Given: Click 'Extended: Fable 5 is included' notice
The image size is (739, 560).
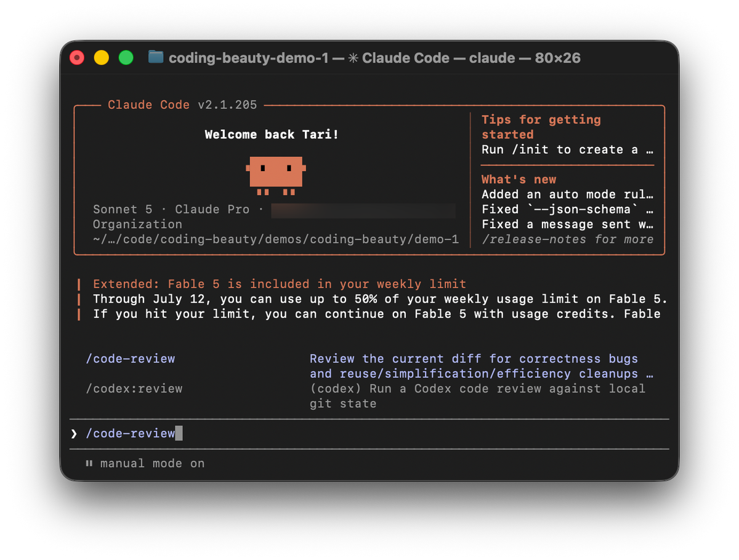Looking at the screenshot, I should tap(280, 284).
